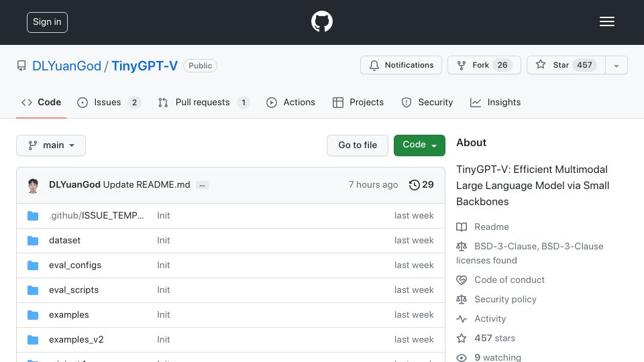
Task: Open the main branch selector dropdown
Action: (51, 145)
